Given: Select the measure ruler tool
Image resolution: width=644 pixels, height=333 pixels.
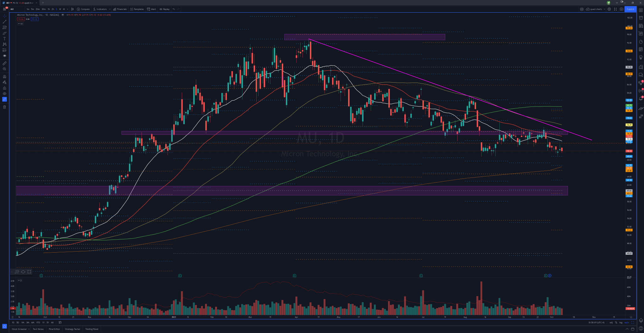Looking at the screenshot, I should point(4,63).
